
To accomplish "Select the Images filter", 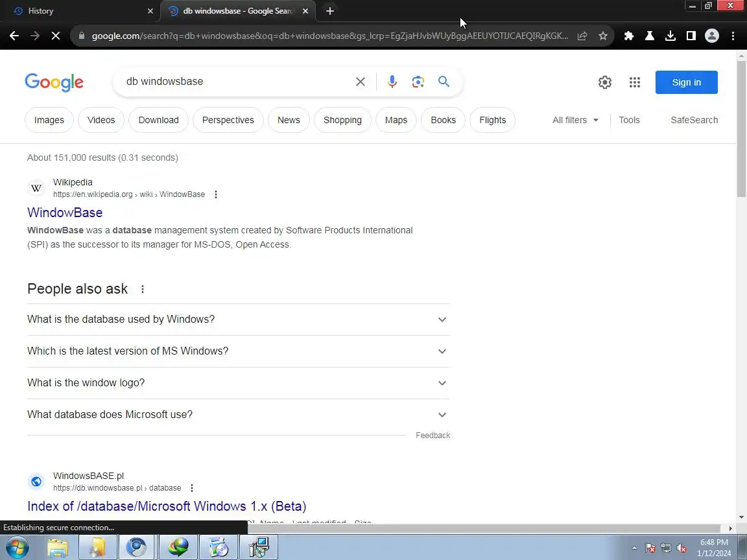I will coord(49,120).
